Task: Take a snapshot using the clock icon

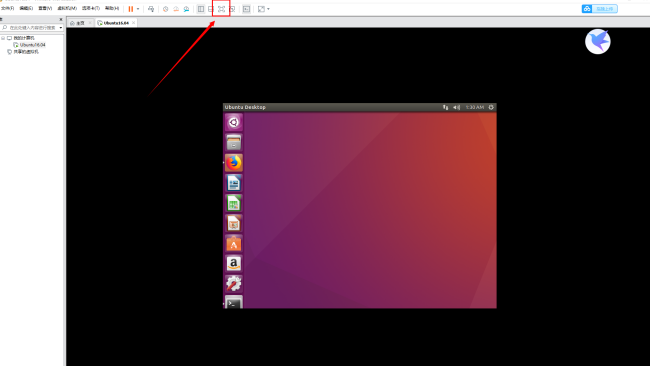Action: click(165, 9)
